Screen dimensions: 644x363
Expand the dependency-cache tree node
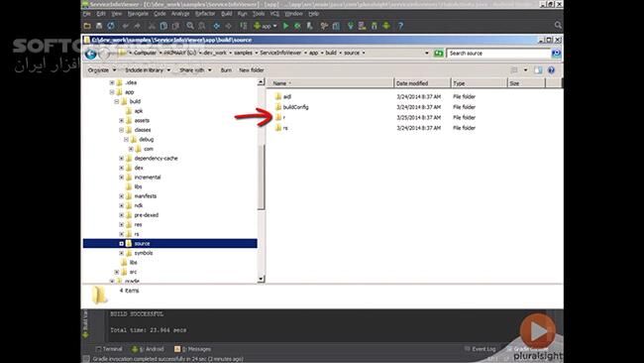tap(122, 159)
